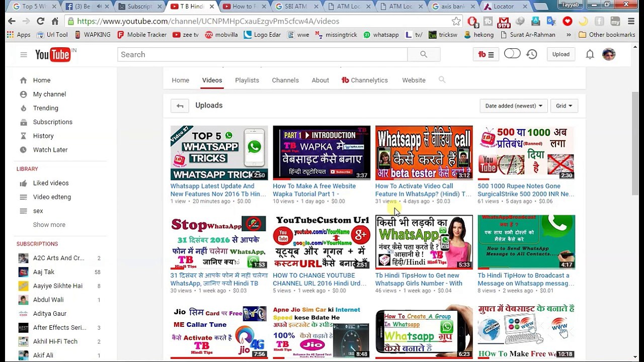The image size is (644, 362).
Task: Open the After Effects Seri... subscription
Action: point(60,327)
